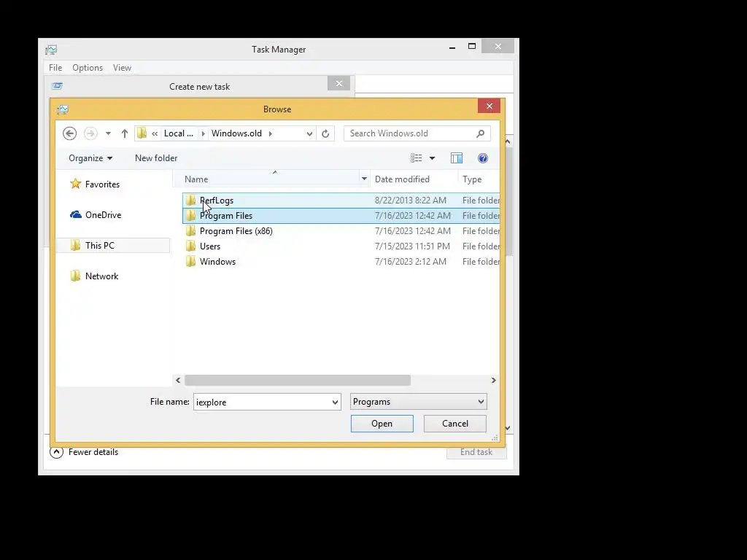Go back using the Back arrow

coord(69,133)
